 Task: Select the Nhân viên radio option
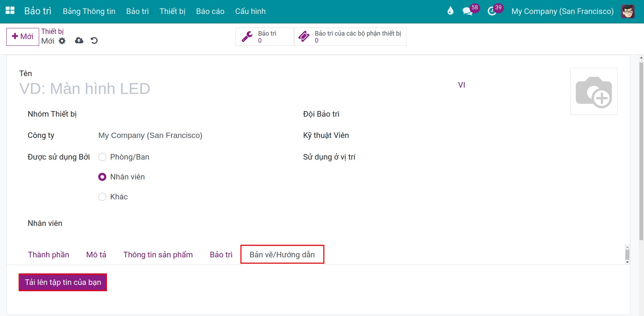(102, 177)
